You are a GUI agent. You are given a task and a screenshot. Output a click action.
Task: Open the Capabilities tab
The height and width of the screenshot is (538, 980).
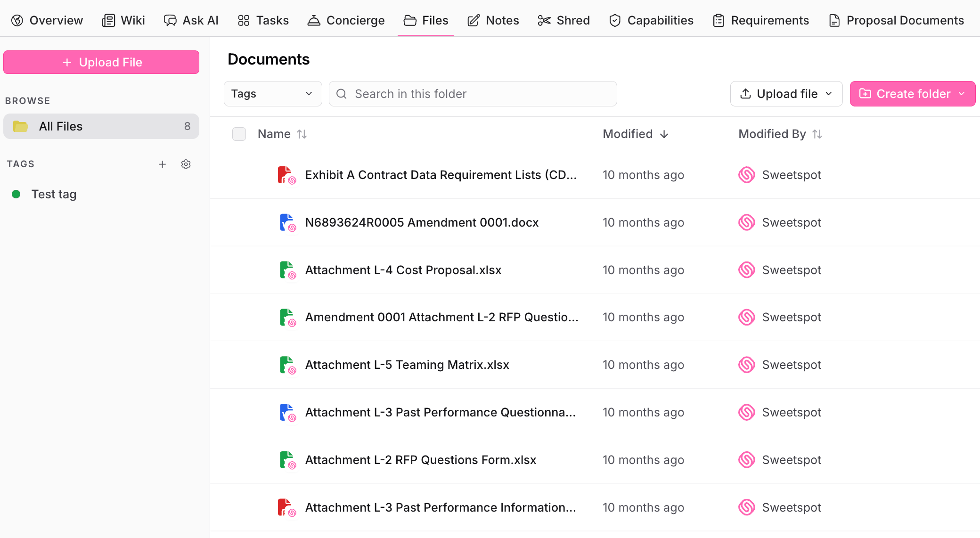651,20
